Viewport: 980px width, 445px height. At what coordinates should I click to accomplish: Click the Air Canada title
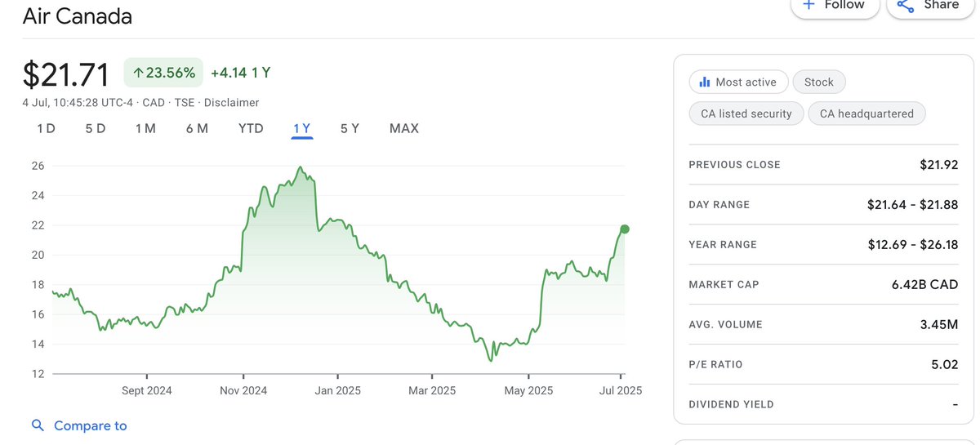tap(77, 16)
